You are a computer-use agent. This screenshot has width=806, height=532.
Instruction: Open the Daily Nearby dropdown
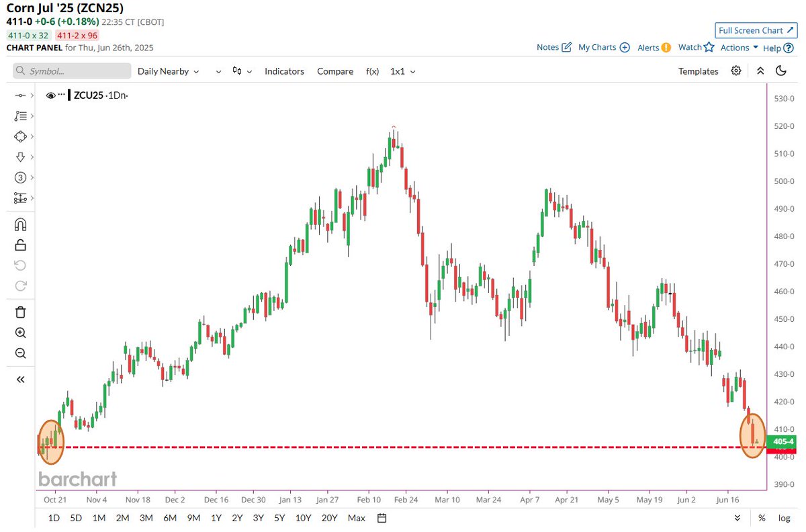[168, 71]
